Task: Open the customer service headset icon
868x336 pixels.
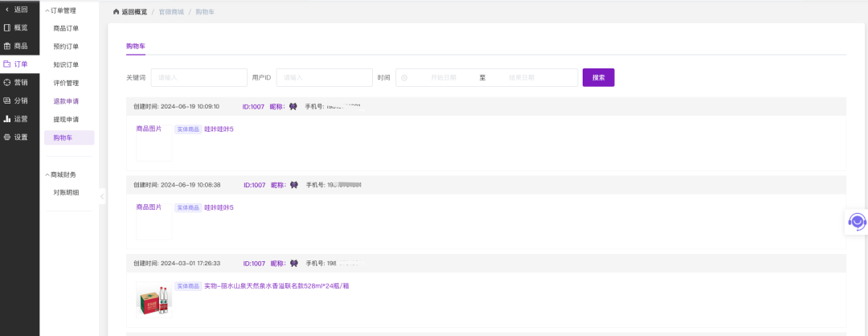Action: (x=857, y=222)
